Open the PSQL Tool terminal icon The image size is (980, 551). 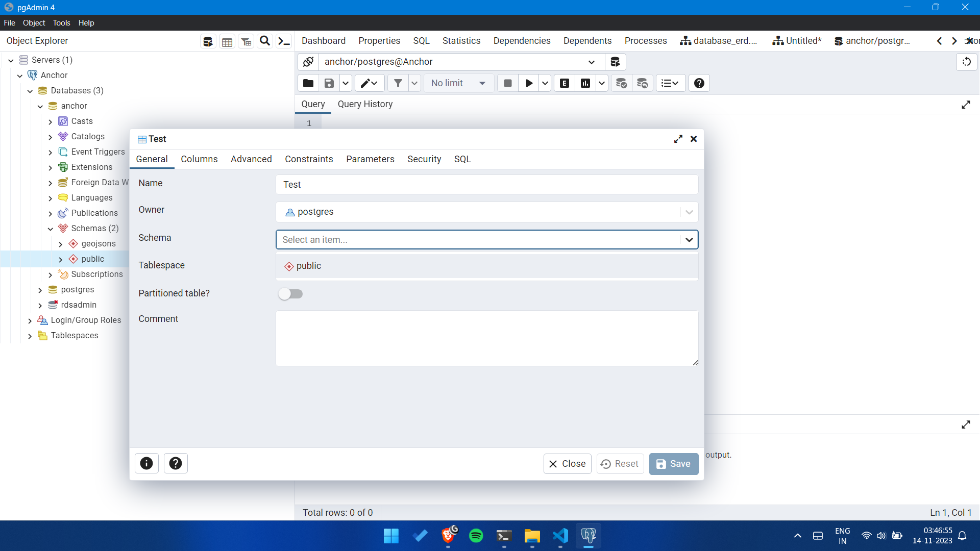284,41
